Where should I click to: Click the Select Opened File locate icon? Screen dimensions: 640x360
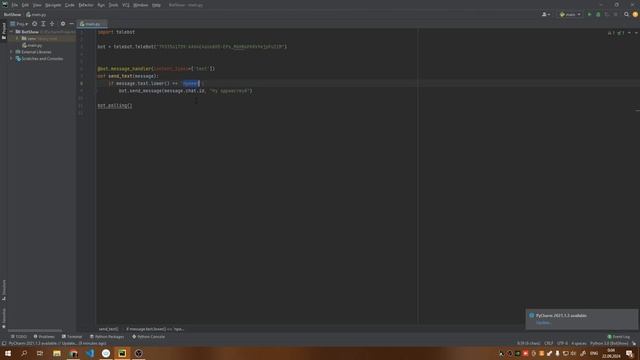[x=35, y=24]
